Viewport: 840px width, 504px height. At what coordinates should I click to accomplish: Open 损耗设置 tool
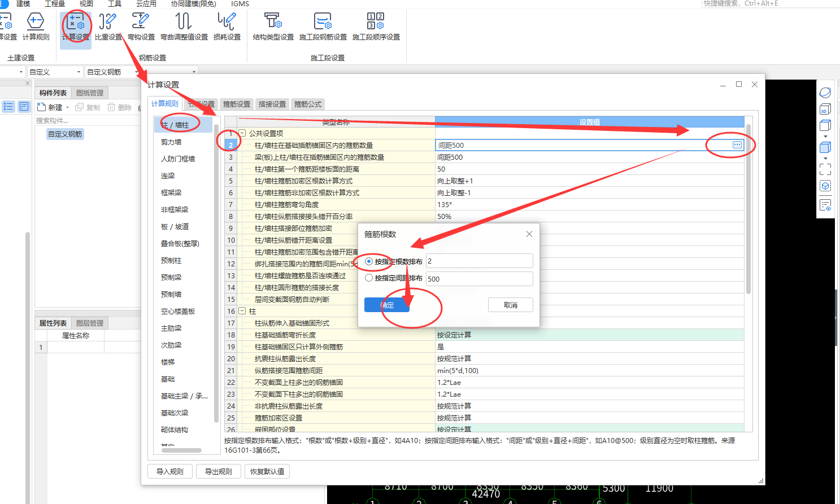point(227,27)
